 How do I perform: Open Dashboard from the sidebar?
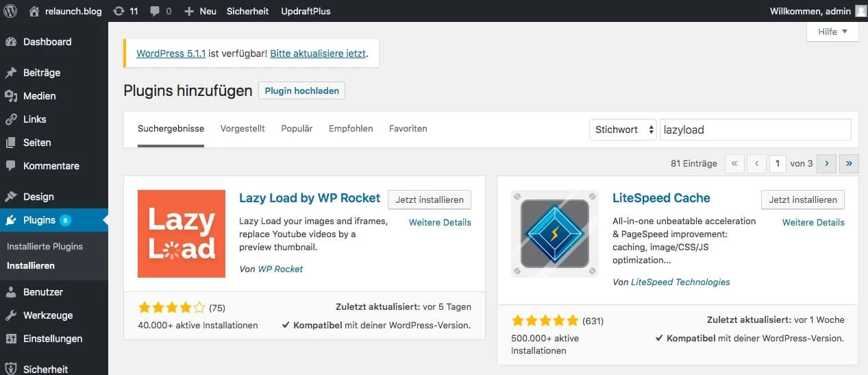(47, 42)
